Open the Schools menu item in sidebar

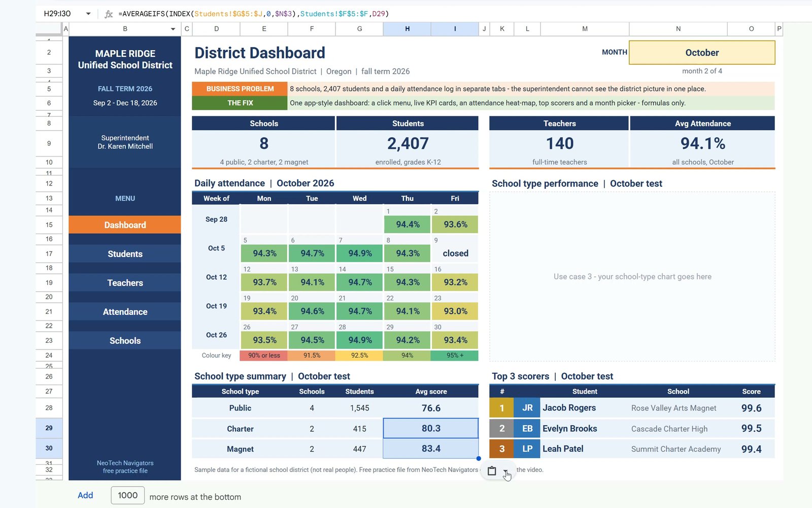(125, 341)
